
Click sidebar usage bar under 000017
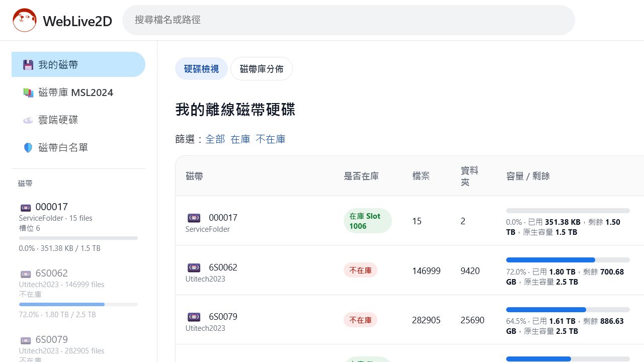78,238
